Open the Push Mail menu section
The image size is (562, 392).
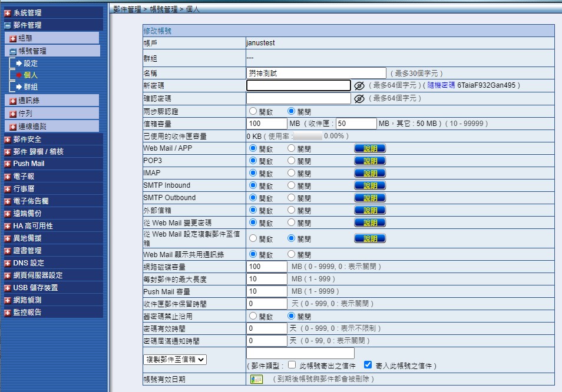[x=28, y=164]
